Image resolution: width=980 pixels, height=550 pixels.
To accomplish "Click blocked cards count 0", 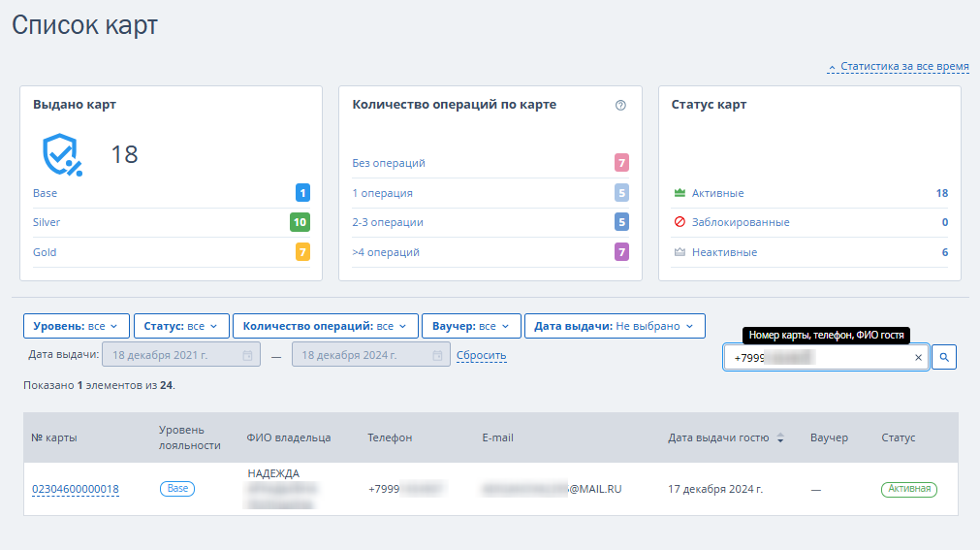I will tap(945, 222).
